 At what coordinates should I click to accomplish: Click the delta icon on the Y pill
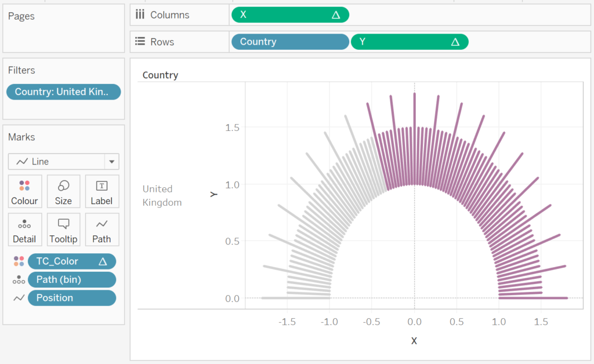click(455, 42)
